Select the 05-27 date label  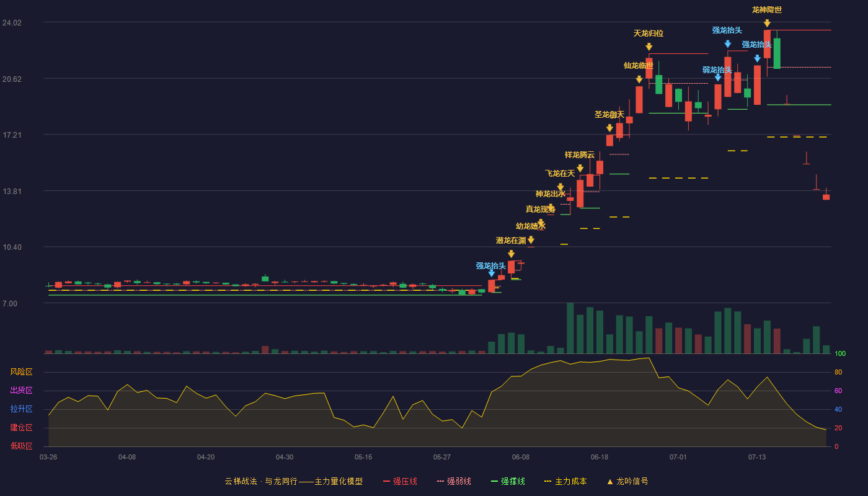[x=442, y=457]
